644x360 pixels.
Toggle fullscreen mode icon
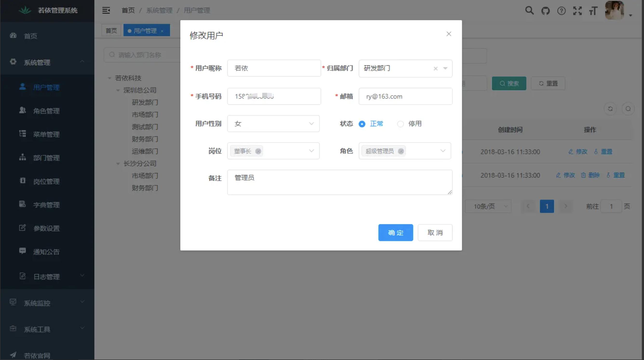click(577, 11)
